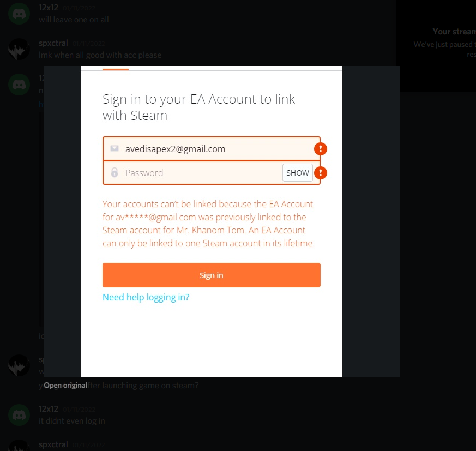
Task: Click the error alert icon beside password field
Action: coord(320,173)
